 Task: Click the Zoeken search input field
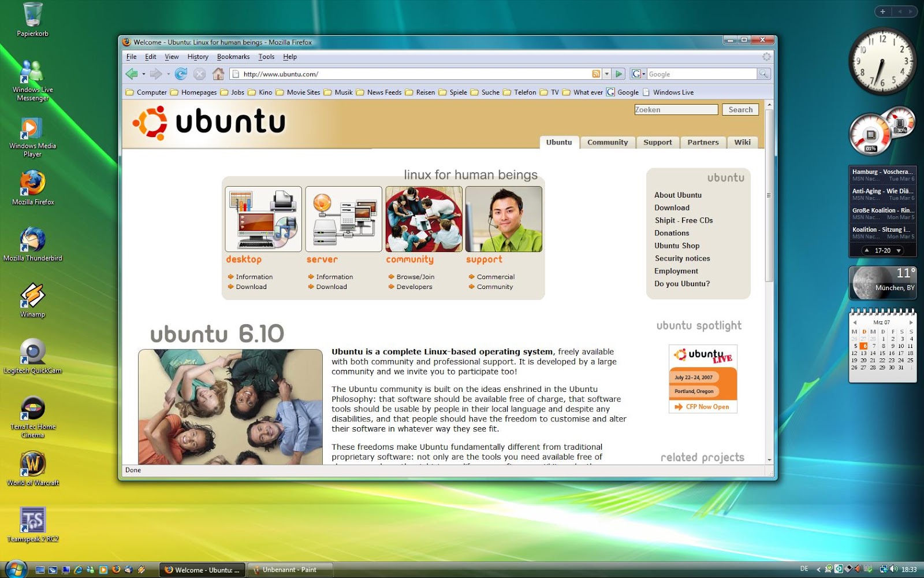click(676, 110)
